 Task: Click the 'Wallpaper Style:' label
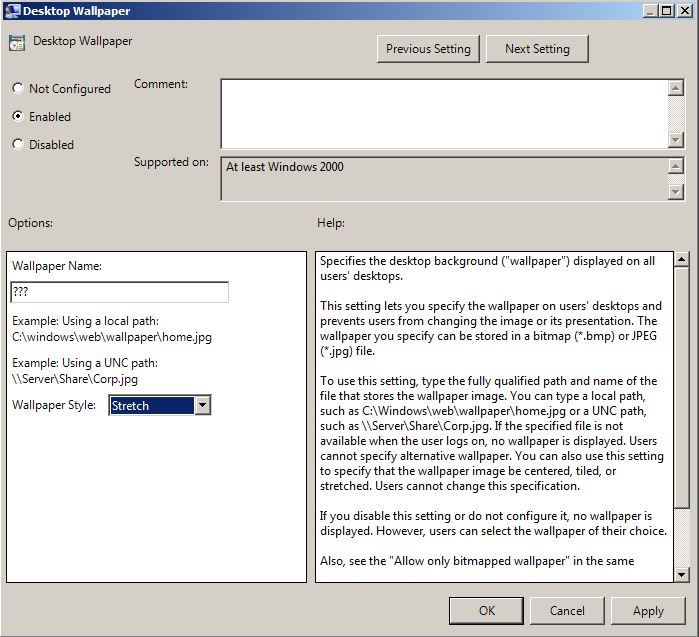[54, 405]
